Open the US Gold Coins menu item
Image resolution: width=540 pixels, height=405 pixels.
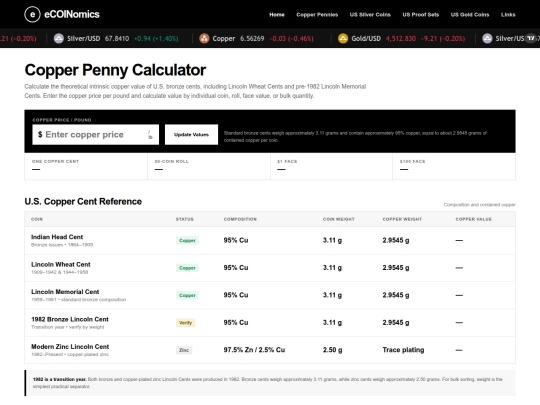[470, 15]
